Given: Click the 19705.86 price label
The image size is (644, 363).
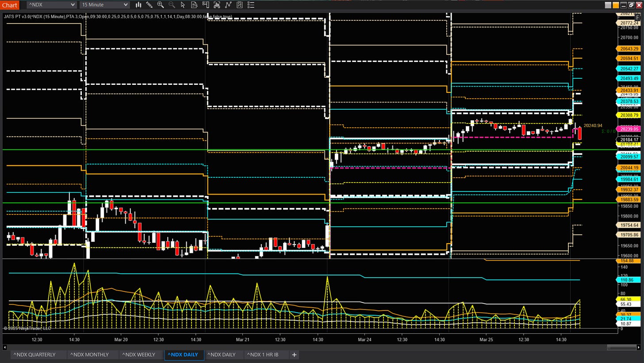Looking at the screenshot, I should point(629,235).
